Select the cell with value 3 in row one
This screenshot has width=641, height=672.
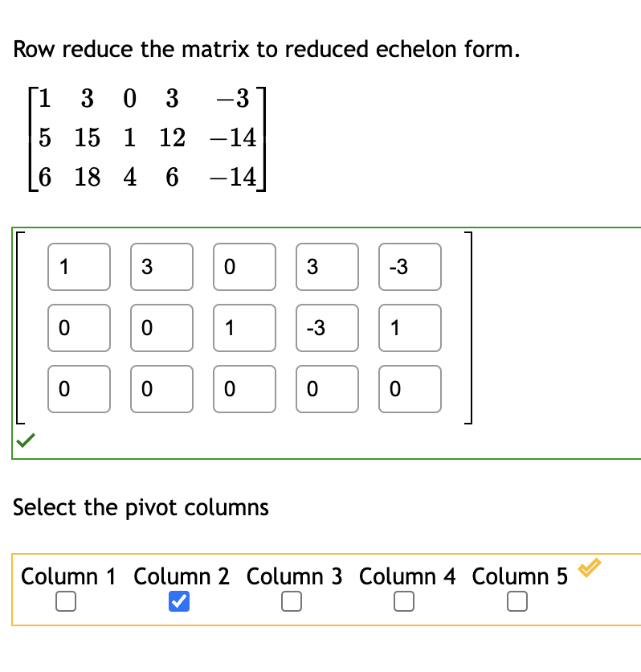161,267
